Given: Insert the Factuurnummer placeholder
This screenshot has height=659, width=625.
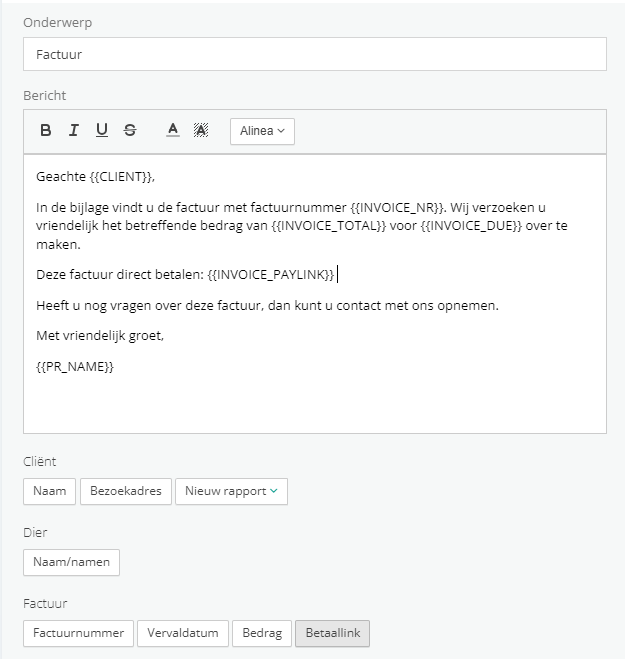Looking at the screenshot, I should (x=79, y=633).
